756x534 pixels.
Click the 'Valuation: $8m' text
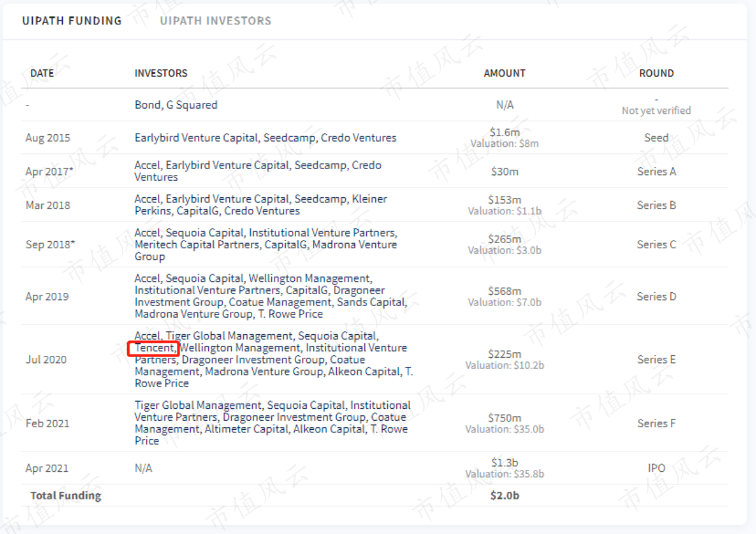[504, 143]
